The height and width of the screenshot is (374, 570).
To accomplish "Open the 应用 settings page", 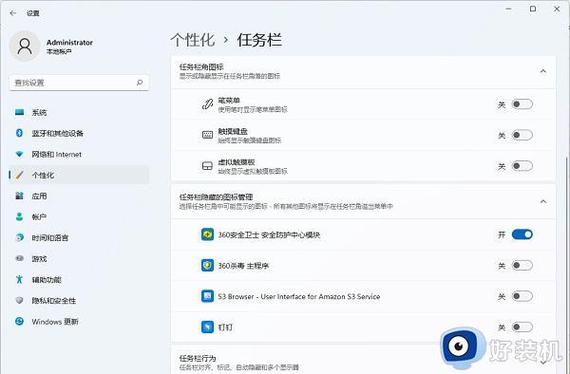I will coord(79,196).
